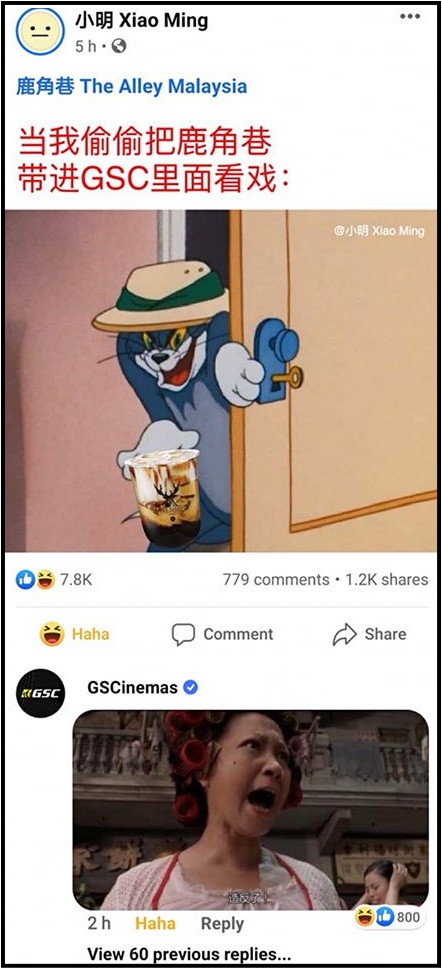Image resolution: width=442 pixels, height=969 pixels.
Task: Click GSCinemas blue verified badge
Action: coord(190,687)
